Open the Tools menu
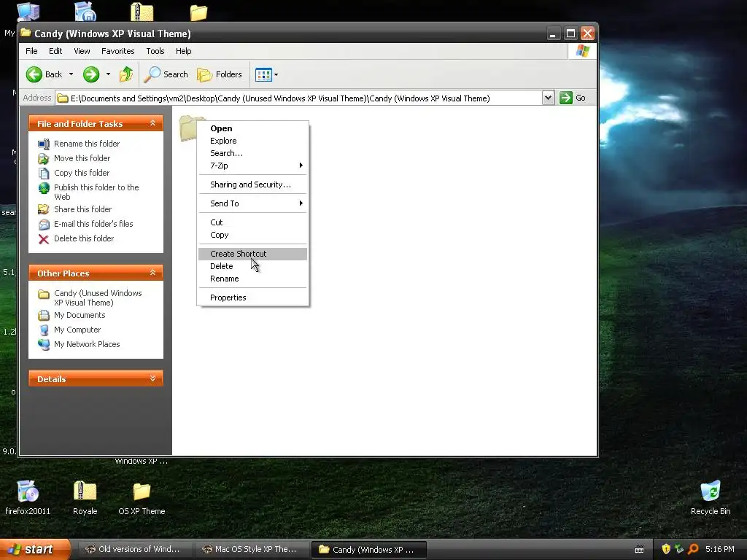The width and height of the screenshot is (747, 560). [155, 51]
